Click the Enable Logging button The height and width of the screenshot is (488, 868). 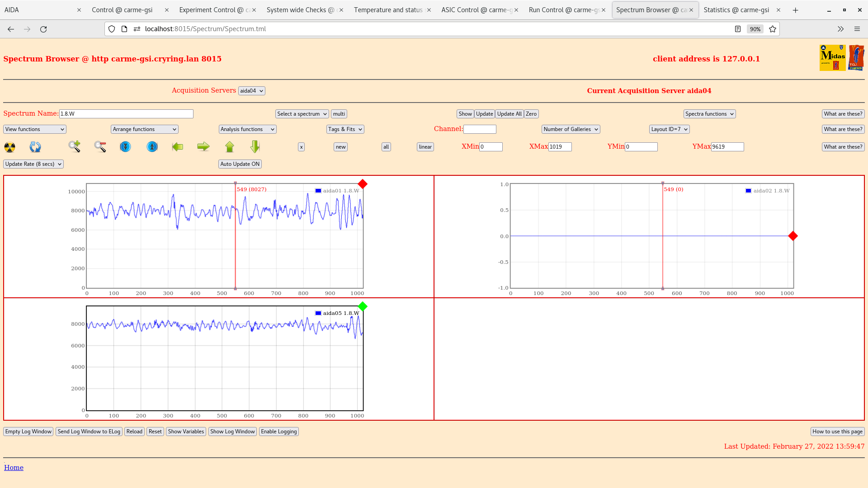pos(279,432)
